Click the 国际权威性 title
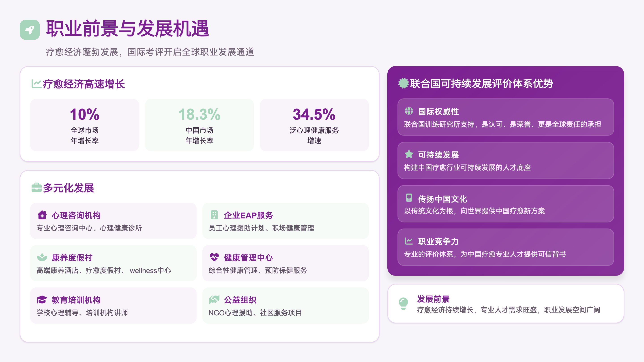The height and width of the screenshot is (362, 644). click(x=438, y=112)
